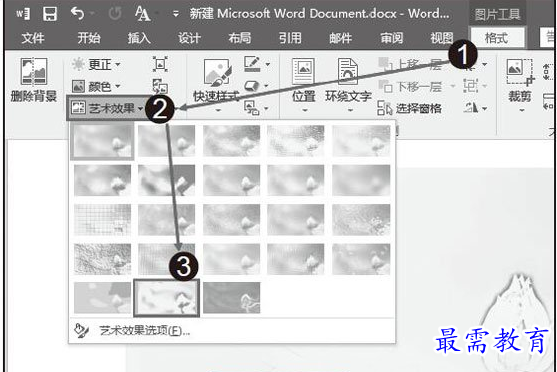The height and width of the screenshot is (372, 557).
Task: Choose the second thumbnail in first gallery row
Action: tap(166, 141)
